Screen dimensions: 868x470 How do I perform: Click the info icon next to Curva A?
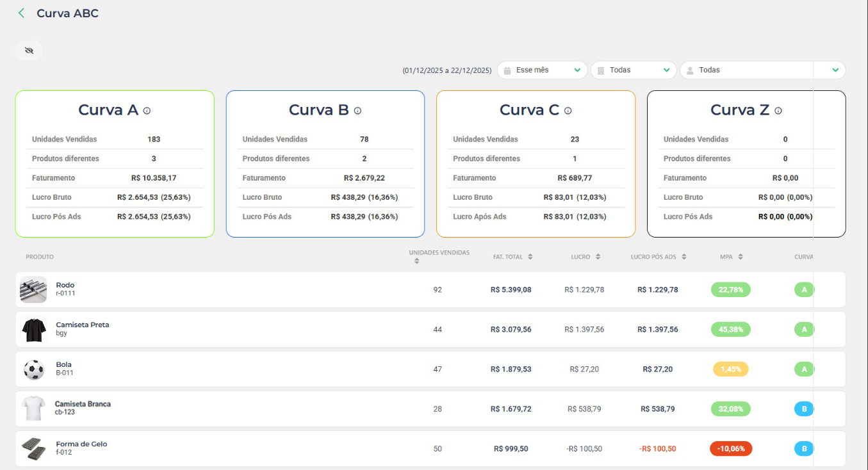point(147,111)
